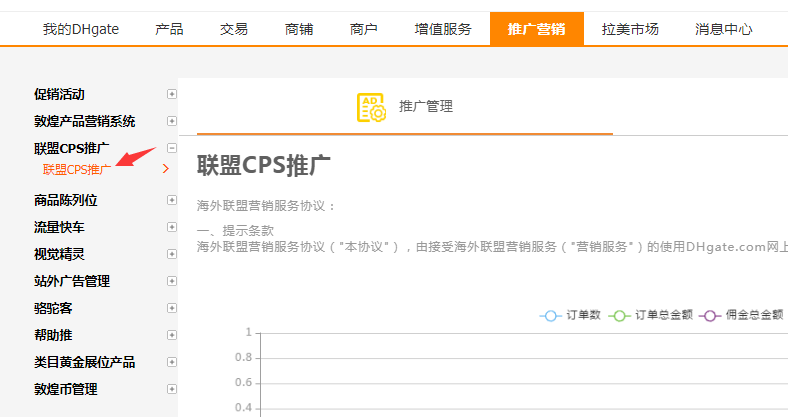Screen dimensions: 788x417
Task: Click the 类目黄金展位产品 sidebar item
Action: point(84,362)
